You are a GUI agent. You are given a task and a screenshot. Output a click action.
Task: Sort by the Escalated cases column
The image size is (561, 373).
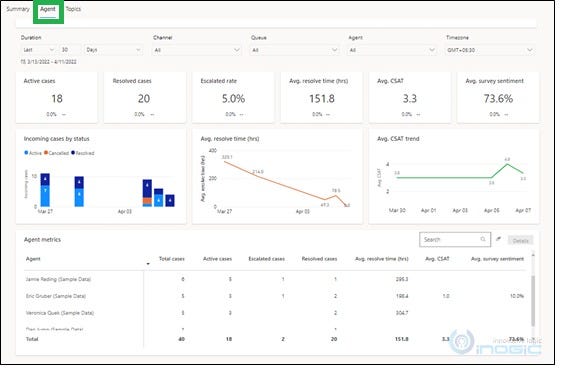(267, 259)
